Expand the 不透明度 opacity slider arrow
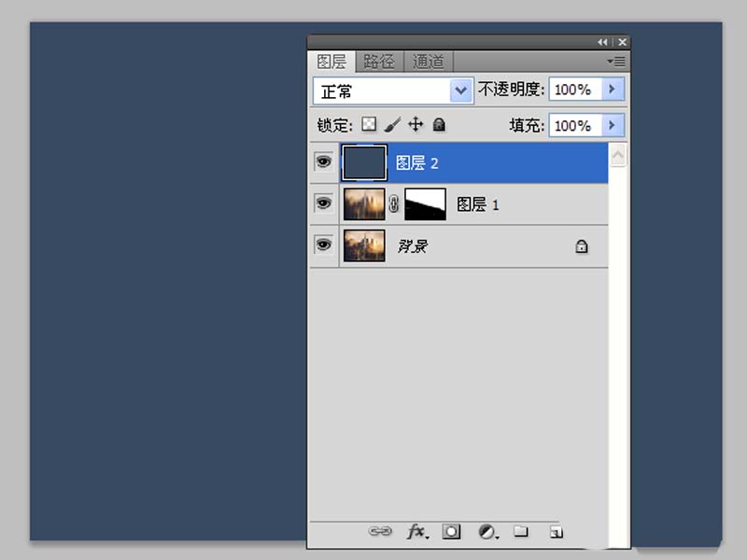The width and height of the screenshot is (747, 560). [613, 90]
